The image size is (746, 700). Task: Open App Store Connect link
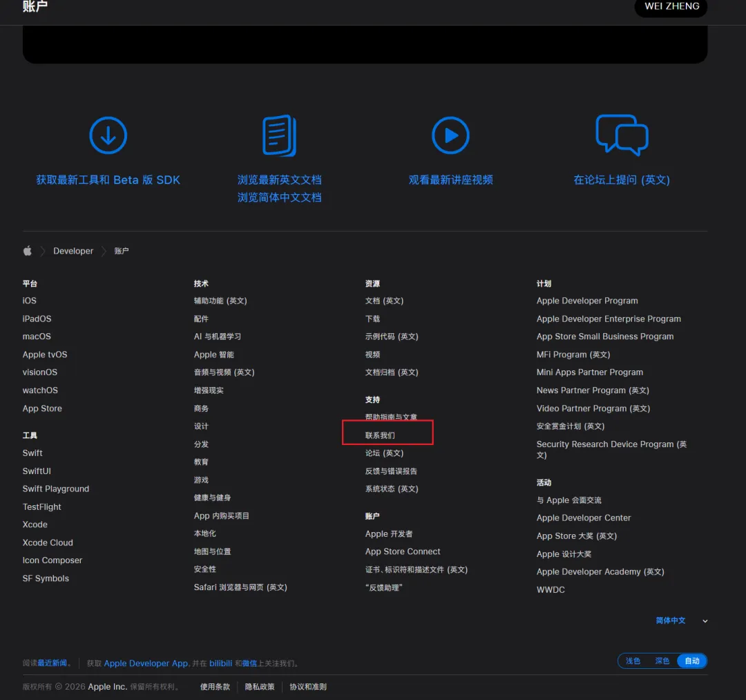pos(403,551)
